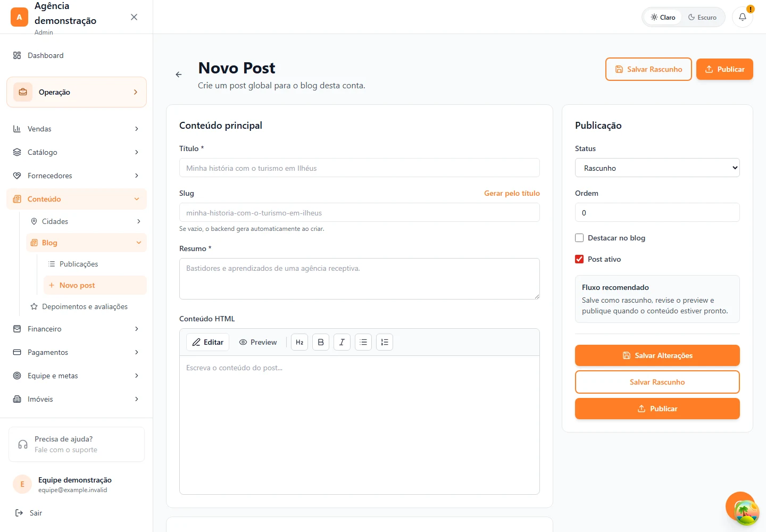The width and height of the screenshot is (766, 532).
Task: Click the Dashboard grid icon
Action: point(17,55)
